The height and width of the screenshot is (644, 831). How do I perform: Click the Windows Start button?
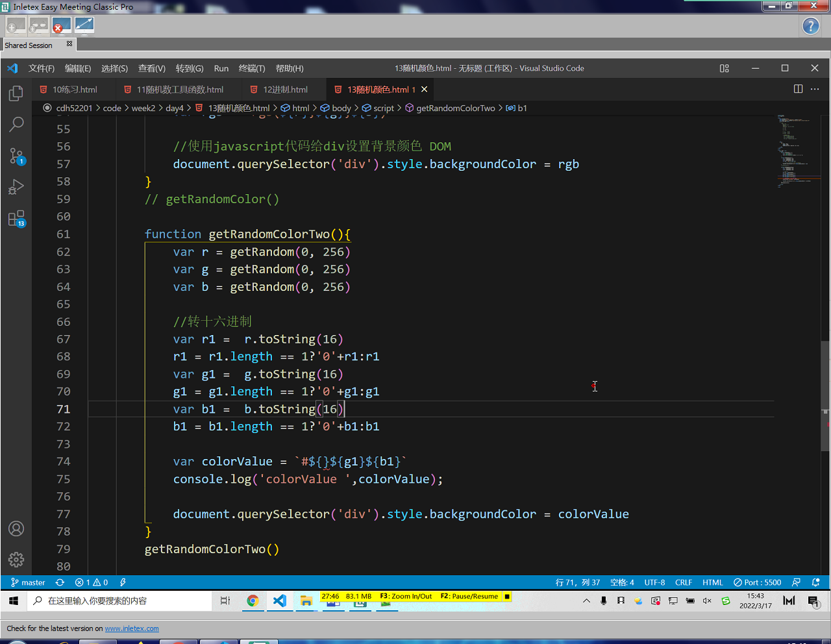(x=14, y=601)
